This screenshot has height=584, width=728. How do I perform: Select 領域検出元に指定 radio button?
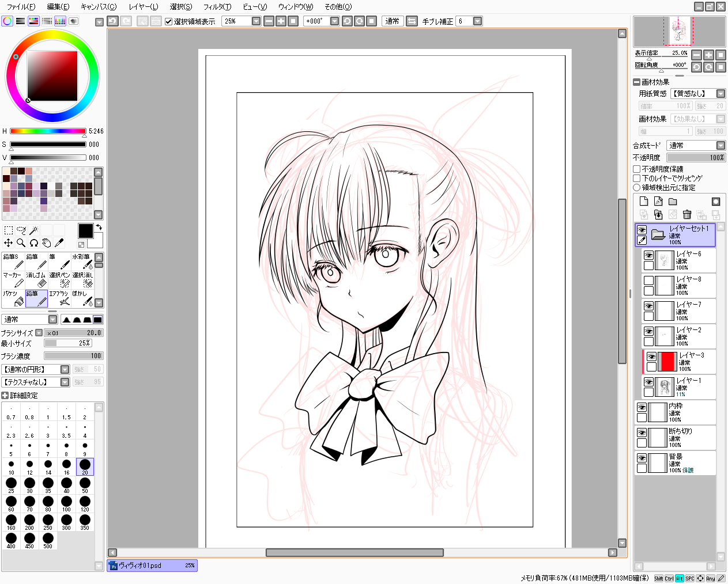pos(637,187)
